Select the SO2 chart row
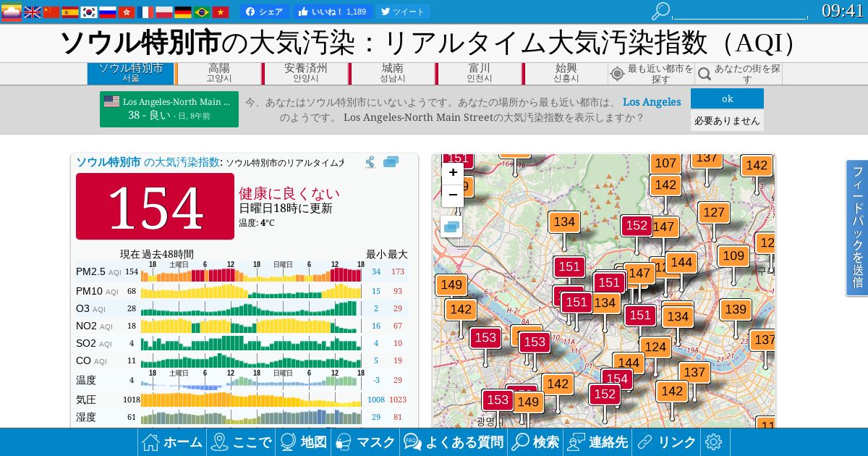Screen dimensions: 868x456 point(242,343)
